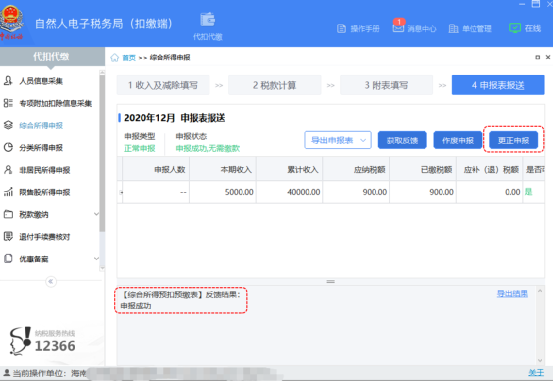Open the 导出申报表 dropdown

coord(338,140)
